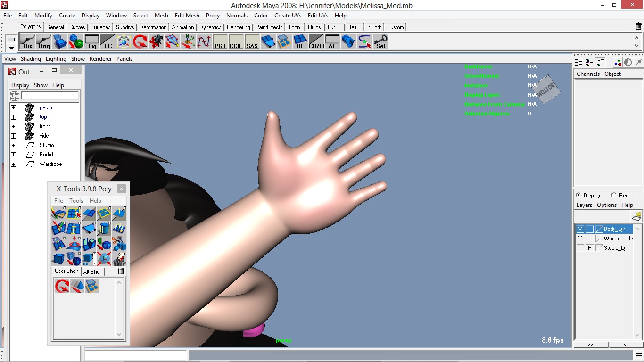Switch to the Animation shelf tab

tap(182, 27)
